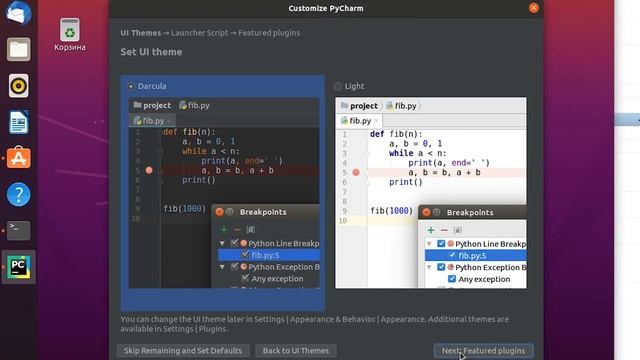Image resolution: width=640 pixels, height=360 pixels.
Task: Open Rhythmbox from the dock
Action: click(x=18, y=86)
